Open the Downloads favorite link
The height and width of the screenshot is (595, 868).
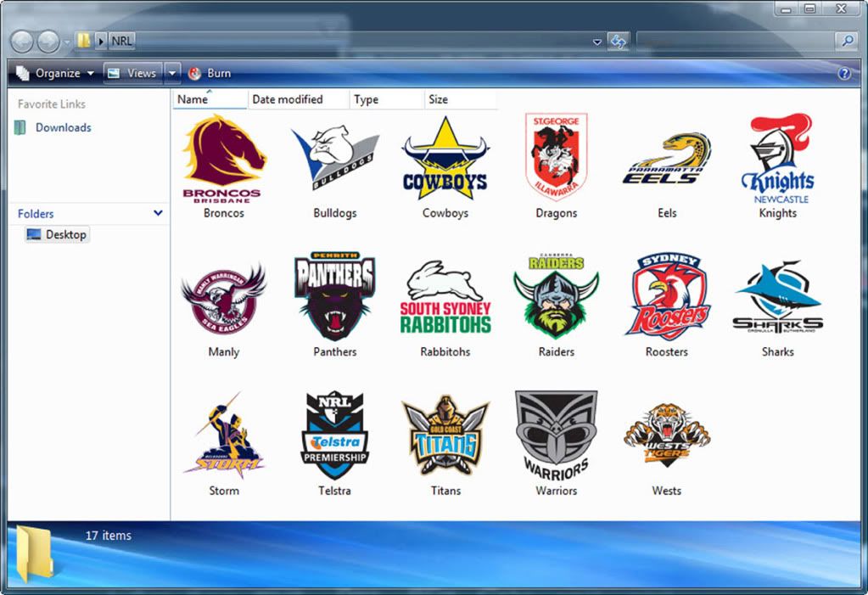63,127
